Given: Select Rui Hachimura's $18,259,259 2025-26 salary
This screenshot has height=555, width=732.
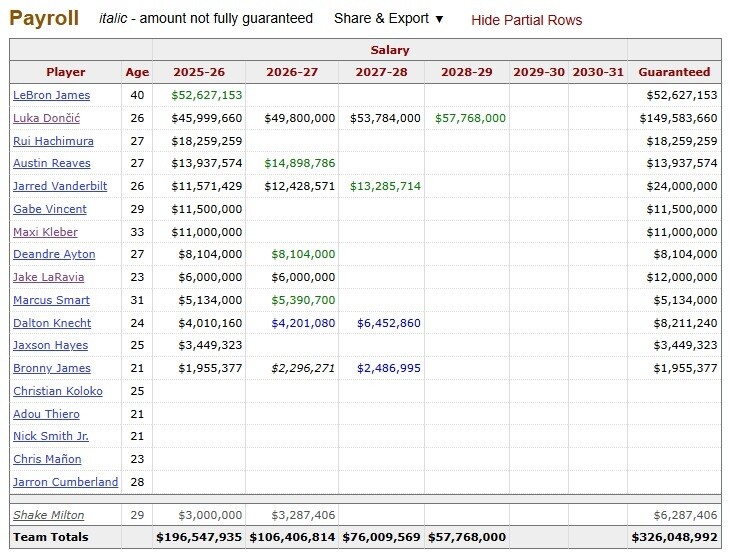Looking at the screenshot, I should [206, 141].
